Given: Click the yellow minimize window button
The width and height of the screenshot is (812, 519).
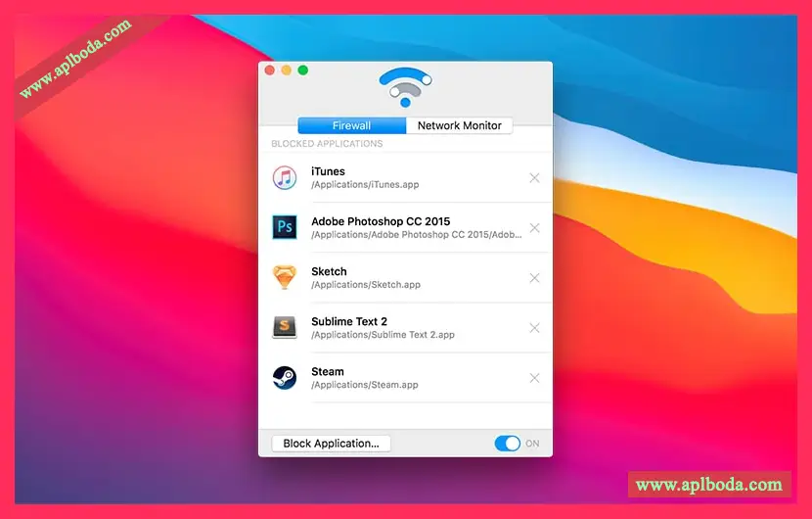Looking at the screenshot, I should tap(287, 71).
